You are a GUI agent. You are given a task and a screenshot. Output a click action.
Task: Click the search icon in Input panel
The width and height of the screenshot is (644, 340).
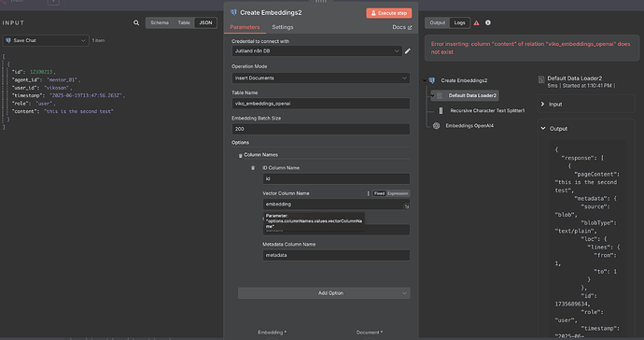coord(136,22)
